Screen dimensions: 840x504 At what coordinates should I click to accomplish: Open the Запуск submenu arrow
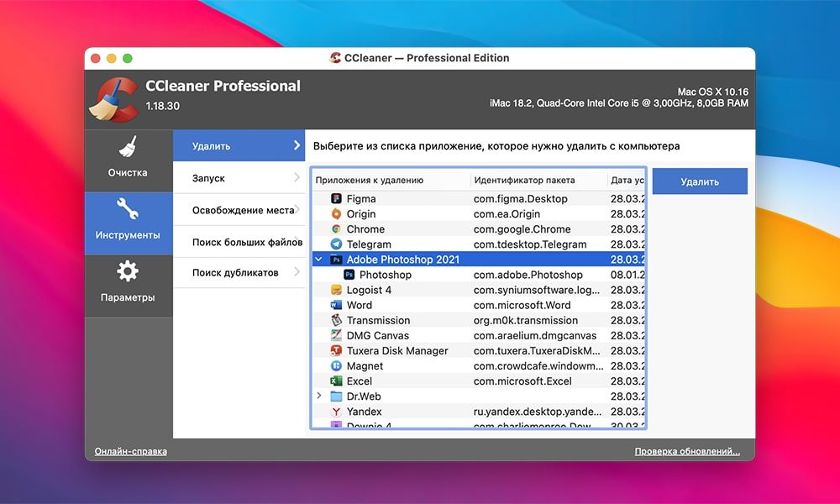[x=297, y=178]
